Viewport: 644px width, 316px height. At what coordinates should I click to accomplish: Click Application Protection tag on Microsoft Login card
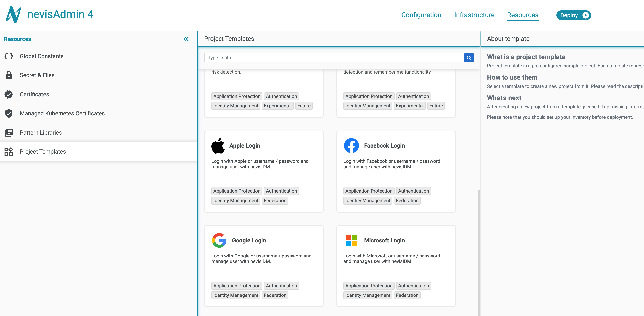(x=369, y=286)
